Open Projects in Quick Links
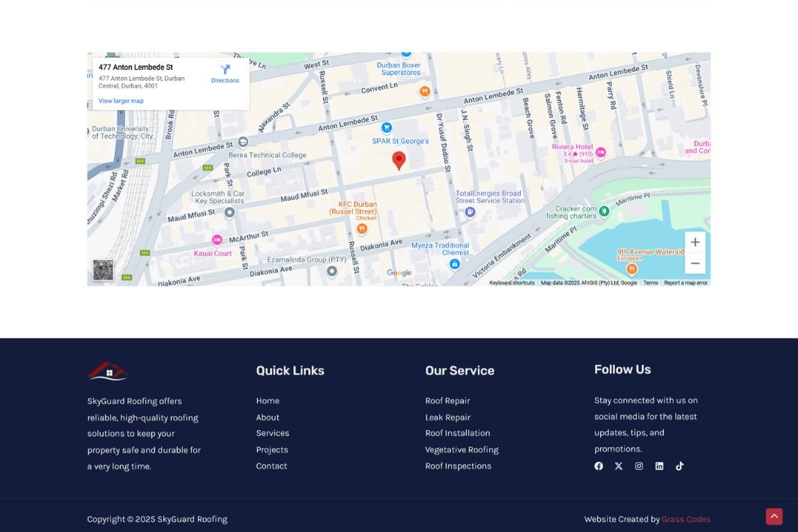 tap(272, 450)
